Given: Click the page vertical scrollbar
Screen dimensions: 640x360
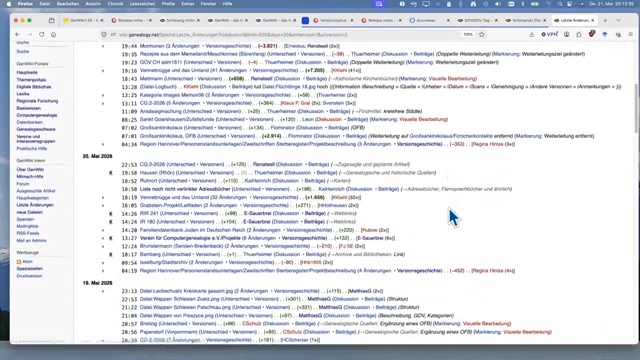Looking at the screenshot, I should (x=636, y=108).
